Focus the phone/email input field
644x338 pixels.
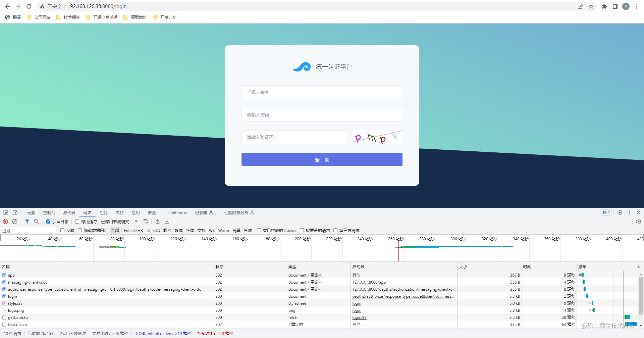coord(322,92)
